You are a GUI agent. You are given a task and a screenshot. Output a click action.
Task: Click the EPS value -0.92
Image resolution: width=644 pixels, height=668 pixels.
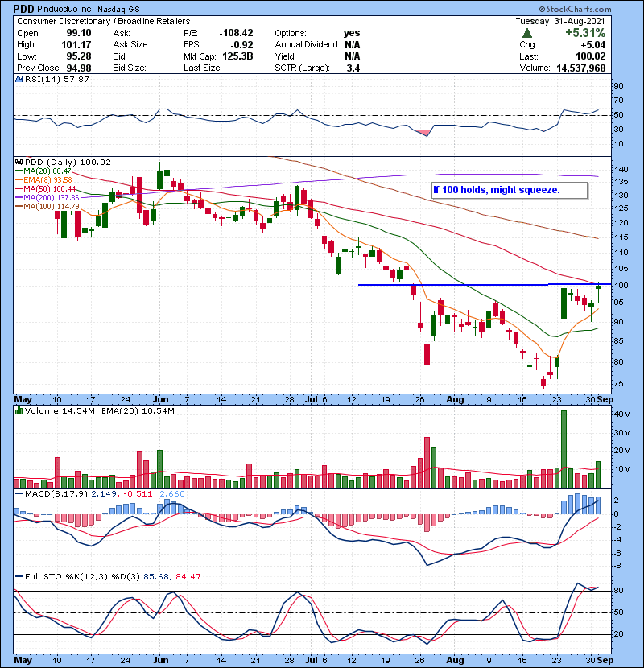(x=242, y=45)
